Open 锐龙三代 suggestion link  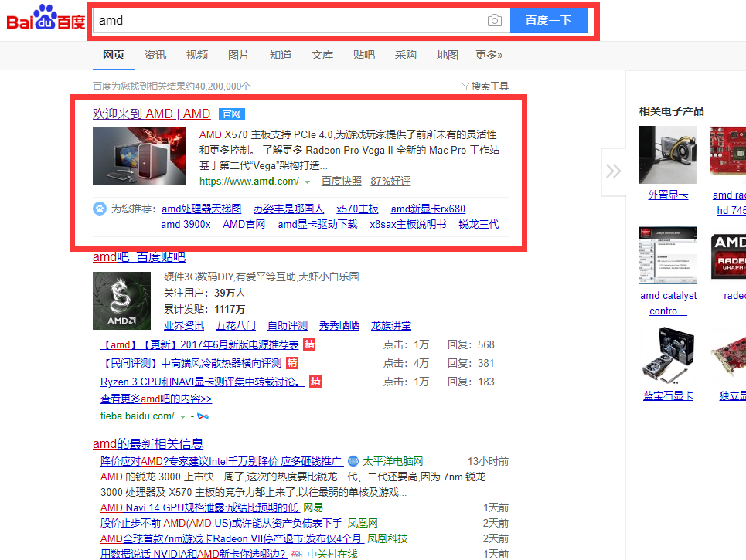[479, 224]
